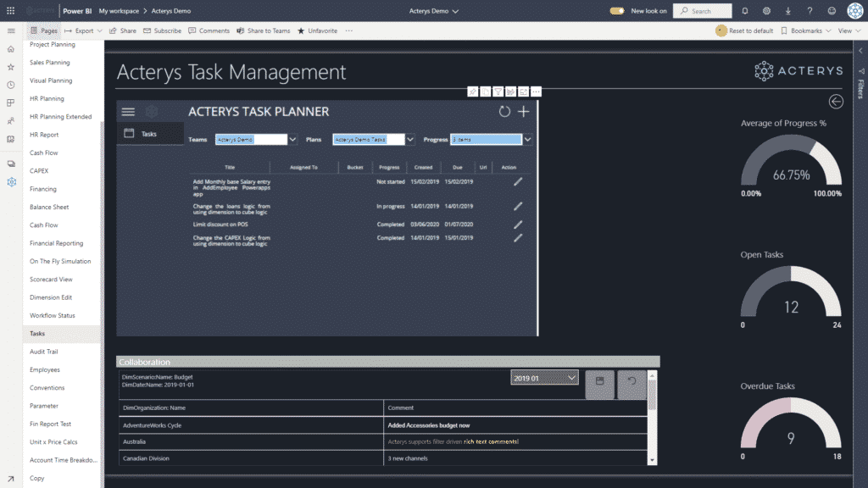Viewport: 868px width, 488px height.
Task: Click Share to Teams
Action: tap(263, 30)
